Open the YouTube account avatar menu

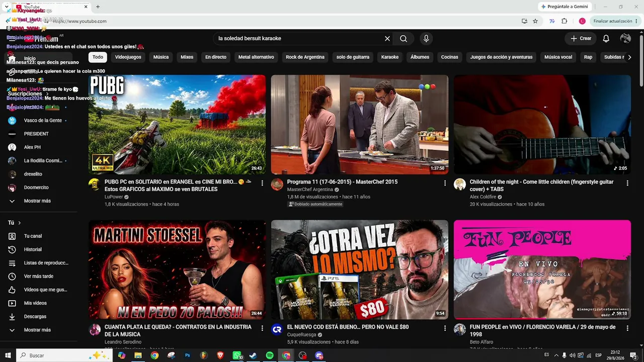point(625,39)
